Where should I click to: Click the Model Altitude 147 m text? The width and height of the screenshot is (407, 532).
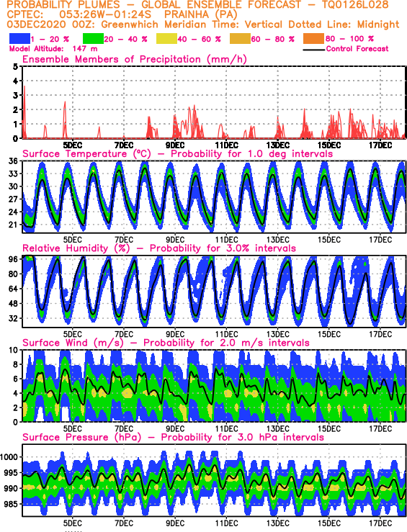click(53, 49)
